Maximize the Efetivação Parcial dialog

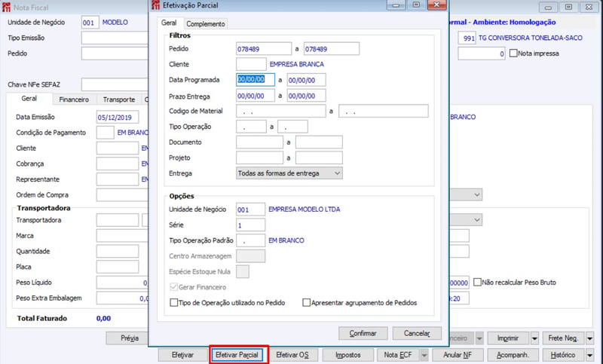416,5
